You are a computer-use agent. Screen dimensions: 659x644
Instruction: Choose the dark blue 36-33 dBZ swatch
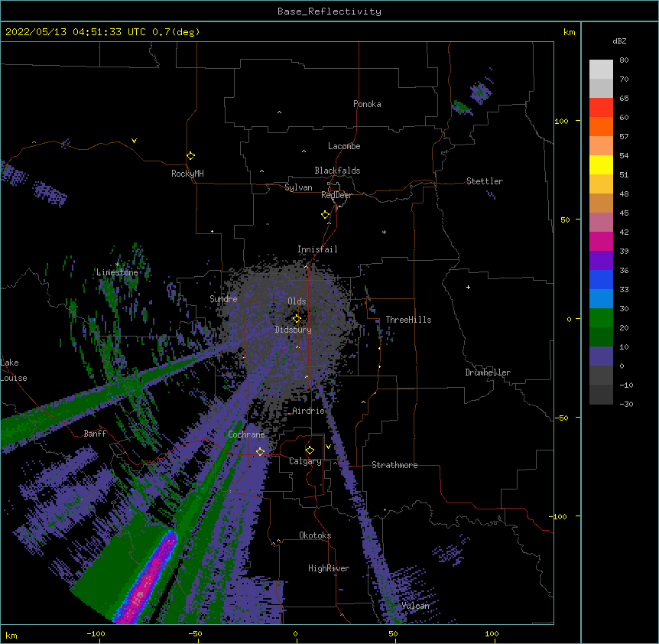[601, 279]
